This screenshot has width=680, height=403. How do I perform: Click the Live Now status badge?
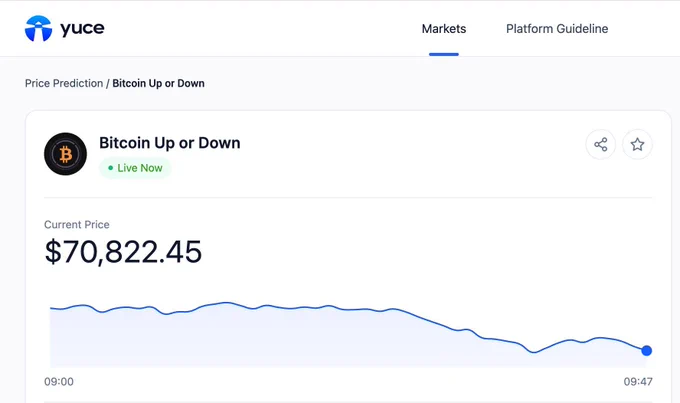[x=135, y=168]
